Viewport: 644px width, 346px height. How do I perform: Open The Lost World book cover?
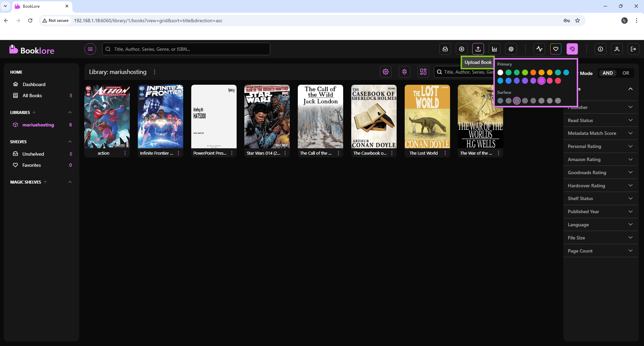[427, 116]
